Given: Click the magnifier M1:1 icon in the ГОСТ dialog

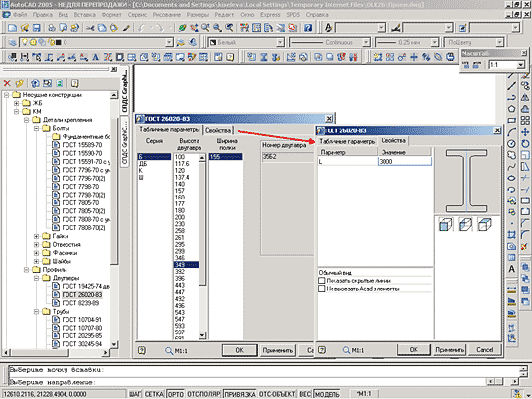Looking at the screenshot, I should point(169,350).
